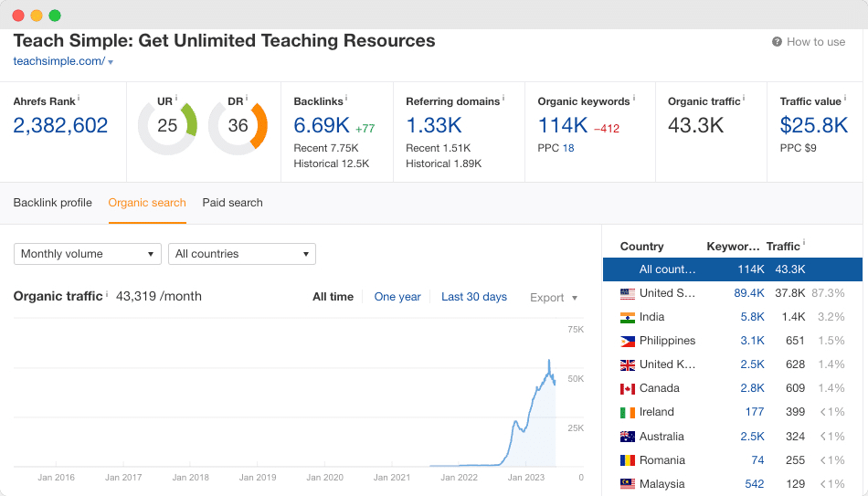Click the Backlinks count 6.69K
868x496 pixels.
pos(322,126)
